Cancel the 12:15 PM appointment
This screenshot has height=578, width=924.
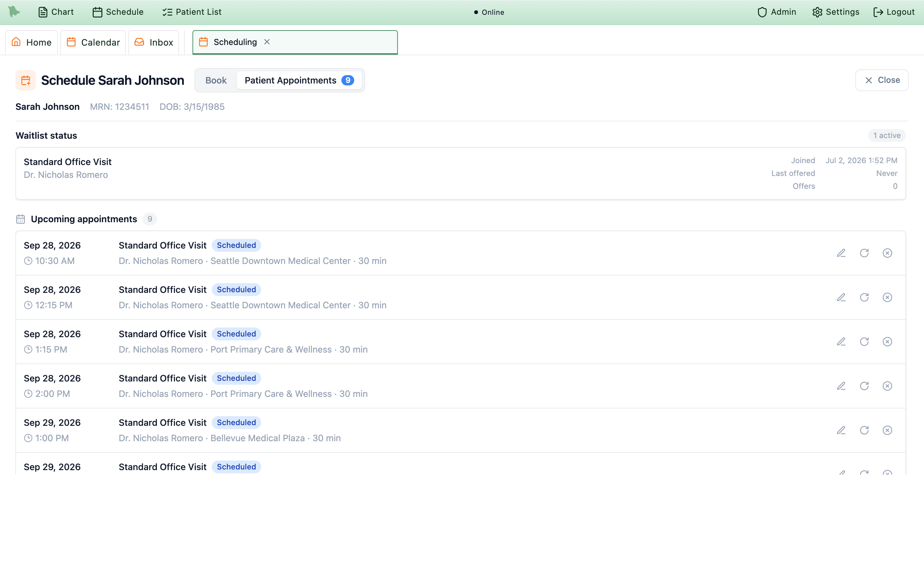point(887,297)
